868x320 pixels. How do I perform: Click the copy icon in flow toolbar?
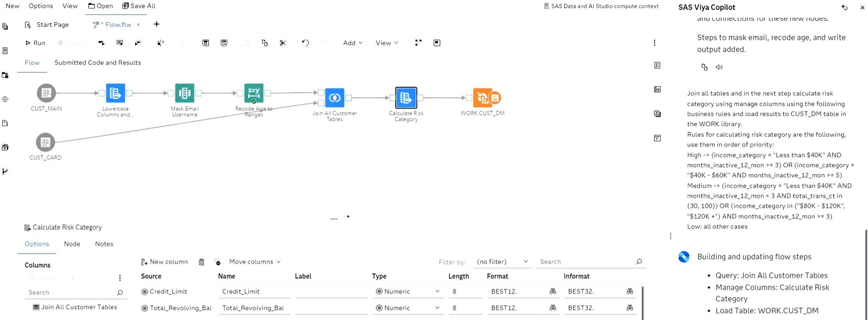[x=265, y=43]
